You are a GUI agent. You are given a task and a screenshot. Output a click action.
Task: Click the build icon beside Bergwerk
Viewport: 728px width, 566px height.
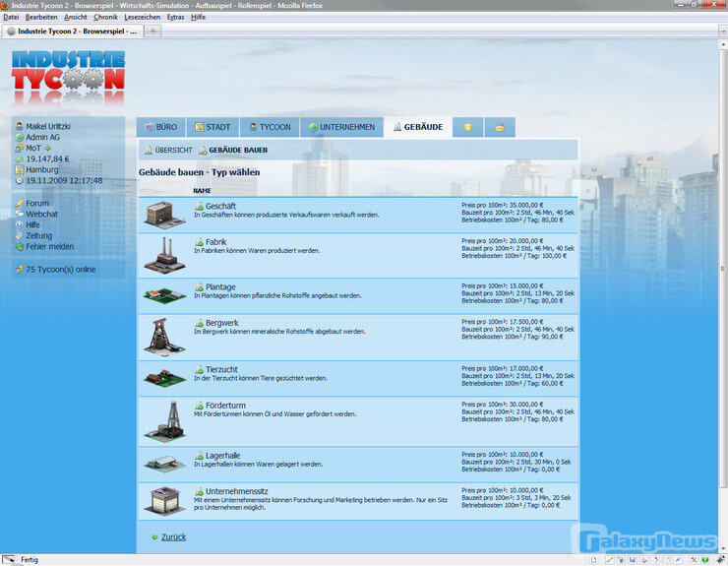[x=199, y=323]
